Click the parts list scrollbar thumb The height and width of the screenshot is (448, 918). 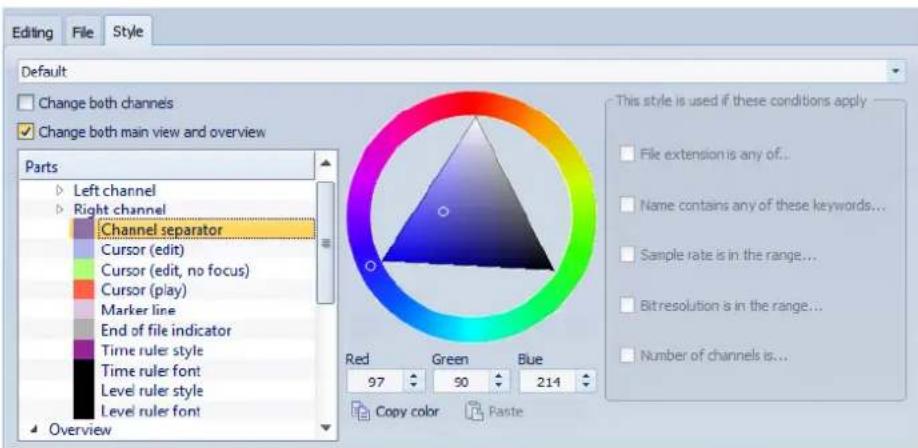click(x=326, y=242)
